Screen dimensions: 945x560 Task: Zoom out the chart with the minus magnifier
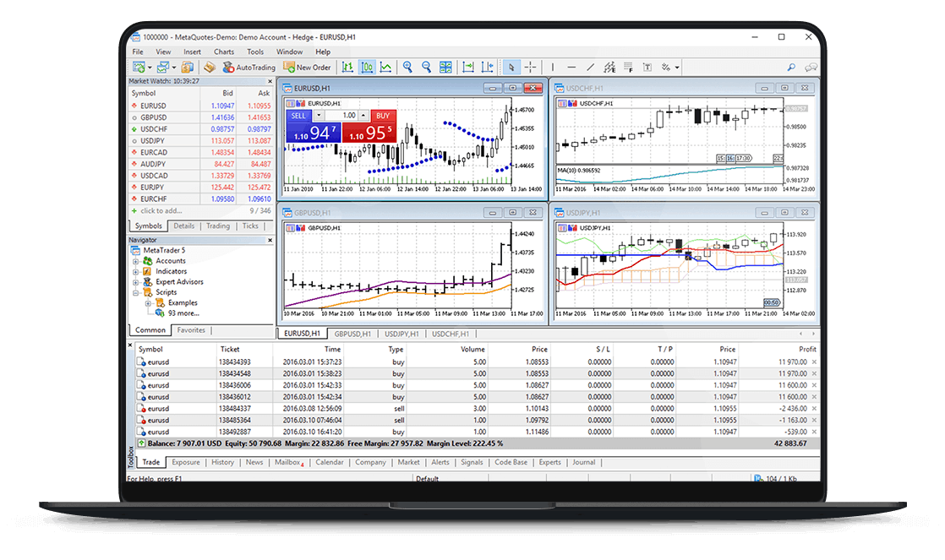click(x=427, y=67)
